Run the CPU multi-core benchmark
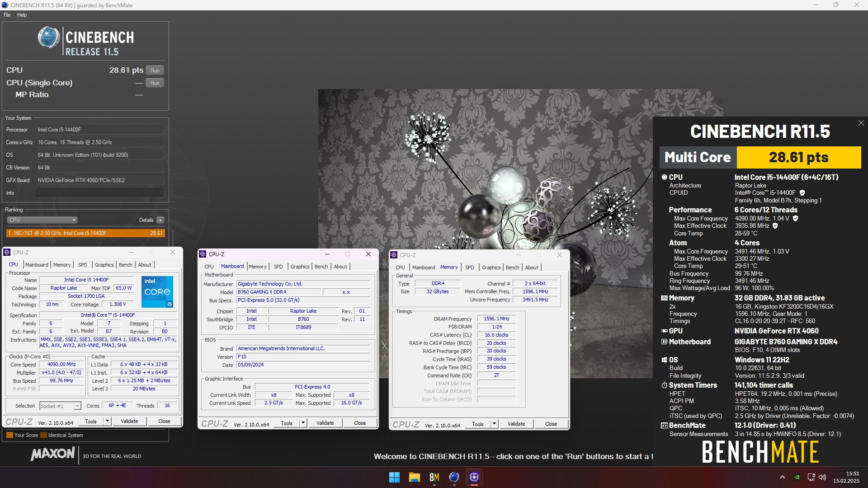Image resolution: width=868 pixels, height=488 pixels. pos(155,70)
